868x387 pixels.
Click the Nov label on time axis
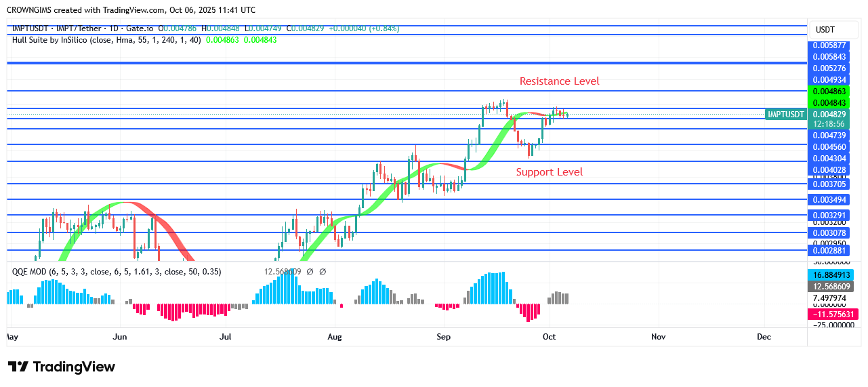coord(658,336)
